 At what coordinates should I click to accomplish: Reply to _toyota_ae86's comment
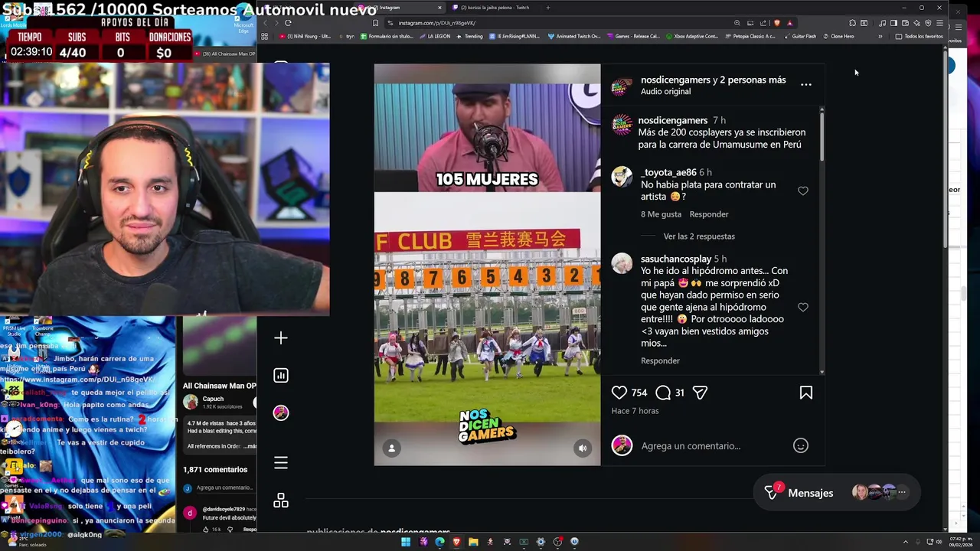(x=709, y=214)
